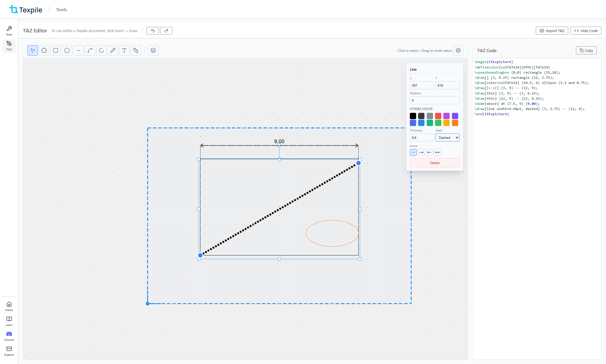Delete the selected line
This screenshot has width=606, height=364.
[x=435, y=163]
